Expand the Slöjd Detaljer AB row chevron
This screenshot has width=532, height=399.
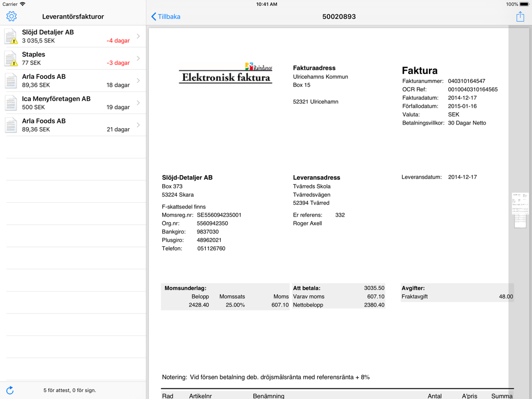tap(138, 36)
